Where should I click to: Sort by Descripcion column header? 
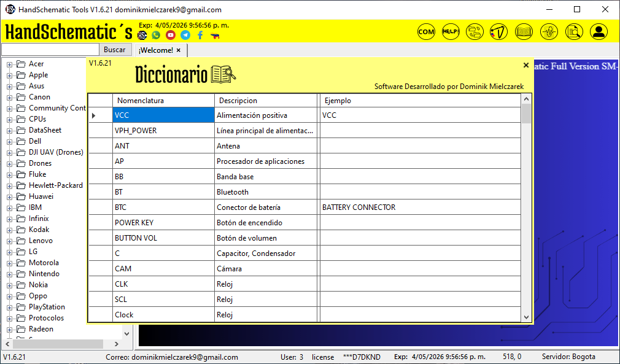(x=266, y=101)
